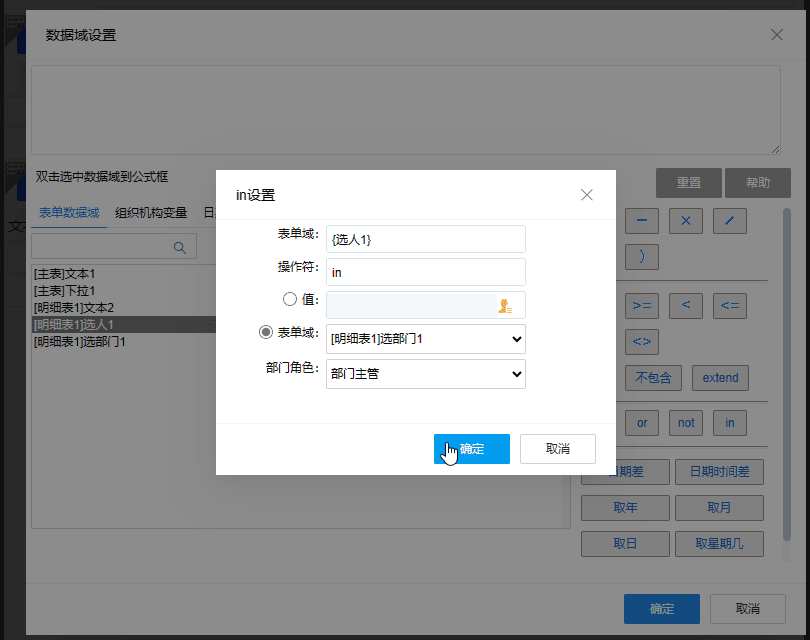810x640 pixels.
Task: Select the 值 radio option
Action: 290,299
